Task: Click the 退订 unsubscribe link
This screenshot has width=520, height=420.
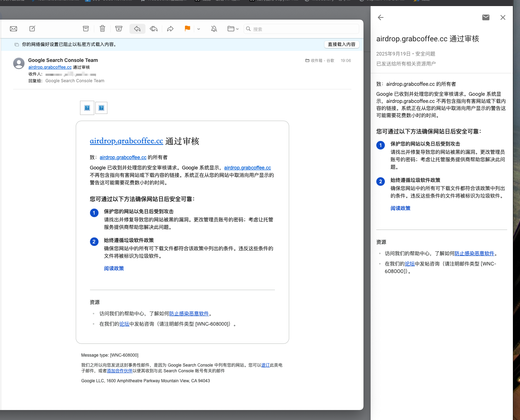Action: click(x=266, y=365)
